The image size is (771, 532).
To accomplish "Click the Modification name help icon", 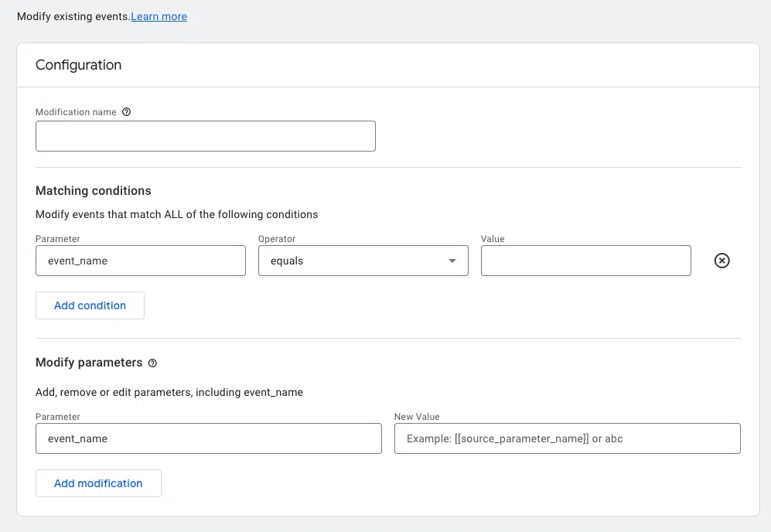I will 127,112.
